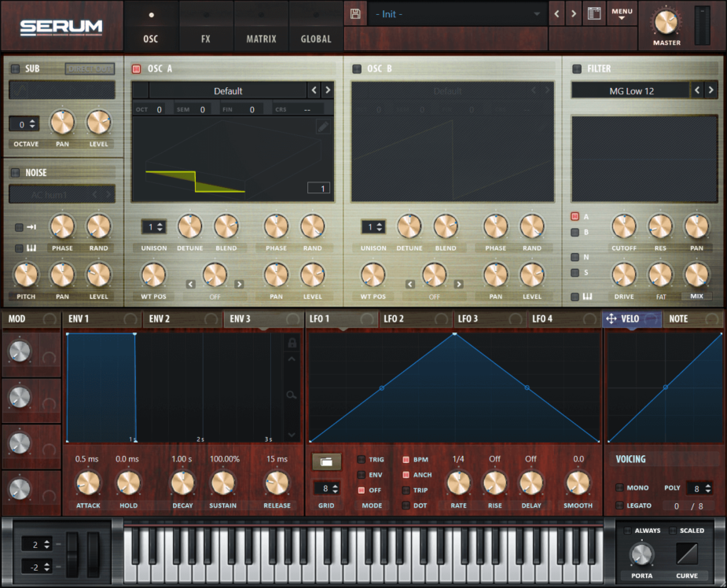Select next OSC A warp mode arrow
The width and height of the screenshot is (727, 588).
(239, 285)
